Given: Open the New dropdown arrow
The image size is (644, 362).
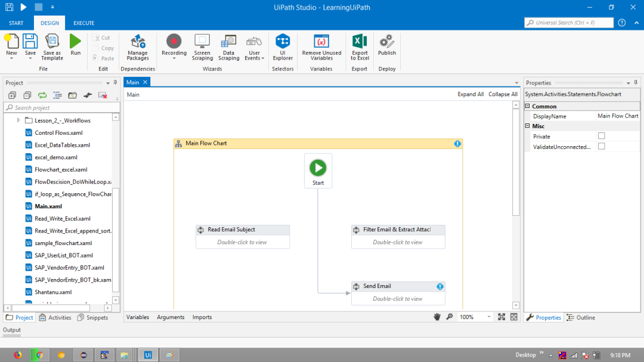Looking at the screenshot, I should click(x=11, y=58).
